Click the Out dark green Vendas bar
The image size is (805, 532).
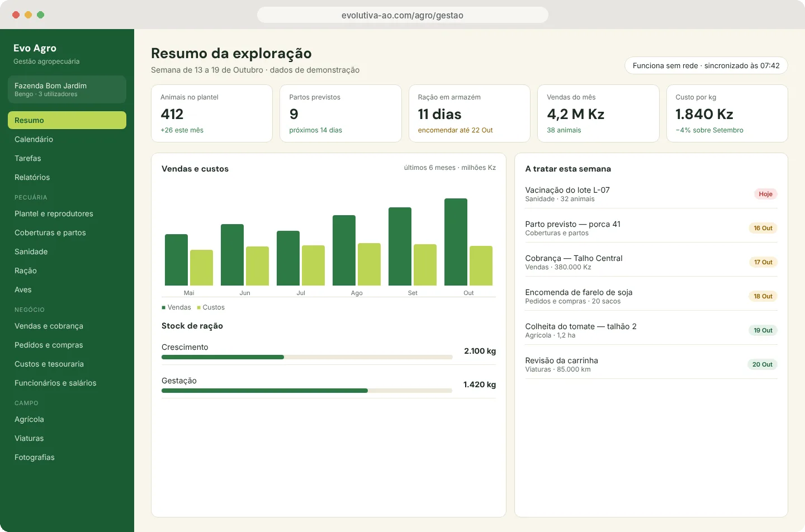coord(456,242)
